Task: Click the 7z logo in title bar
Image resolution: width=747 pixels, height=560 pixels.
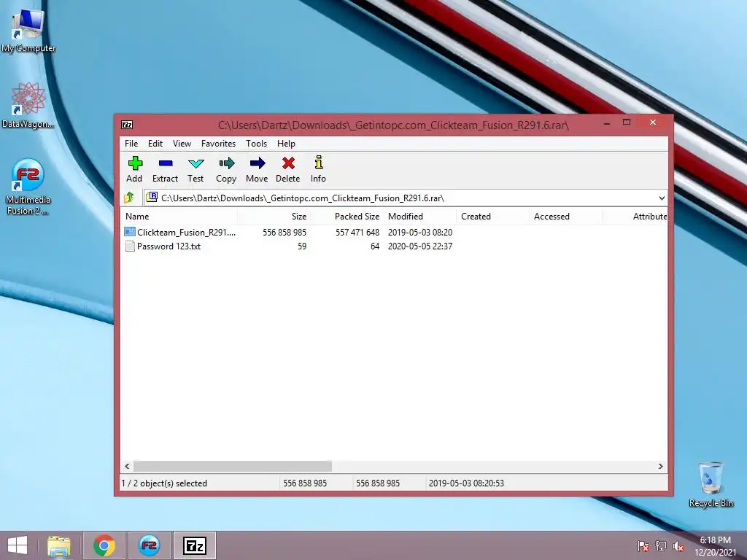Action: click(127, 125)
